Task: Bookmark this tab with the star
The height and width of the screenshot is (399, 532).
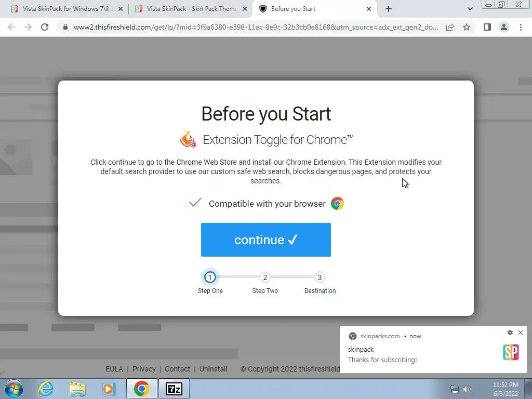Action: pyautogui.click(x=467, y=27)
